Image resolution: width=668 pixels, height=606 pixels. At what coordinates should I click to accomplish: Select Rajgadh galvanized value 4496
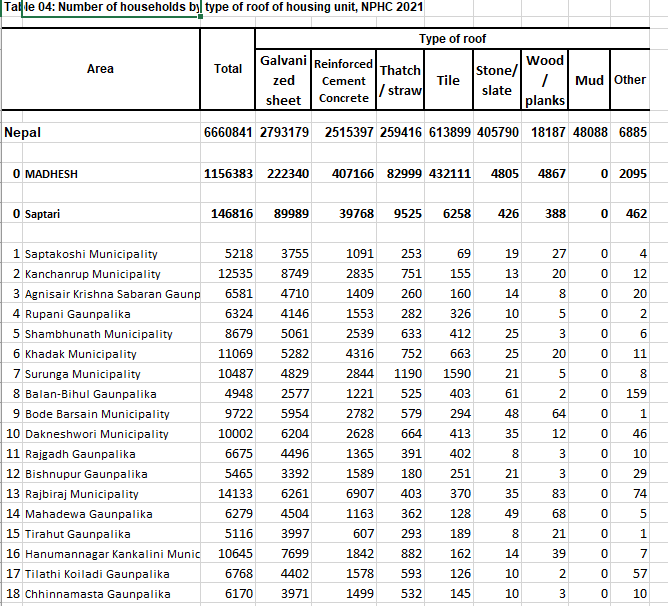[284, 454]
